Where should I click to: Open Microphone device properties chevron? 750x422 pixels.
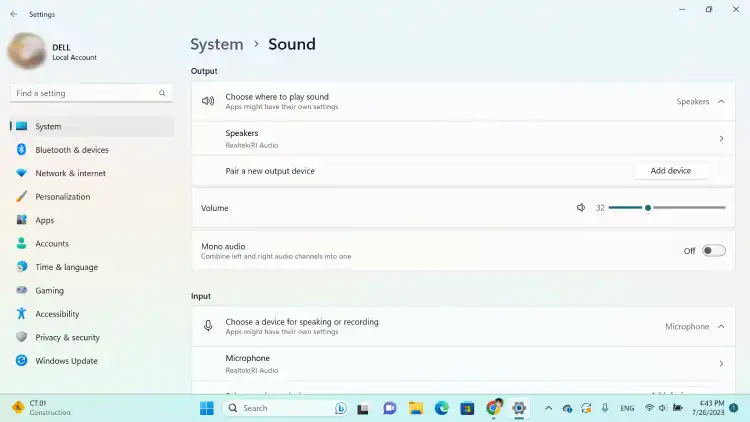(x=721, y=364)
